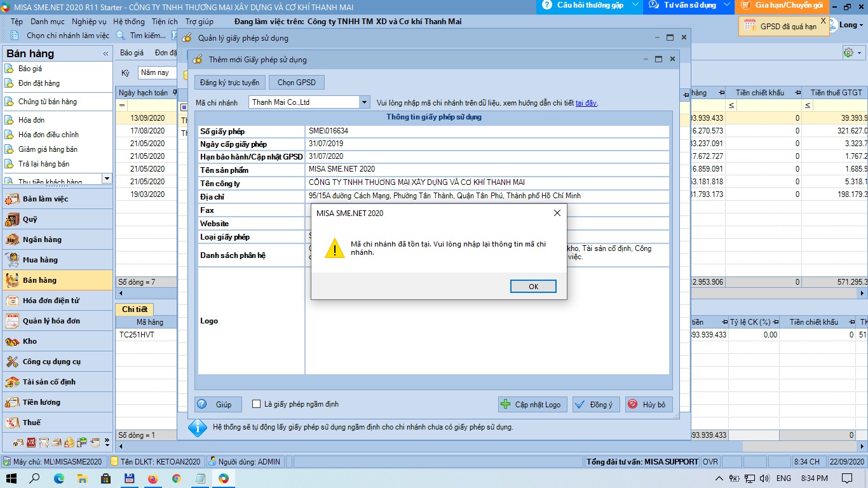Open Câu hỏi thường gặp header button
This screenshot has width=868, height=488.
point(585,5)
